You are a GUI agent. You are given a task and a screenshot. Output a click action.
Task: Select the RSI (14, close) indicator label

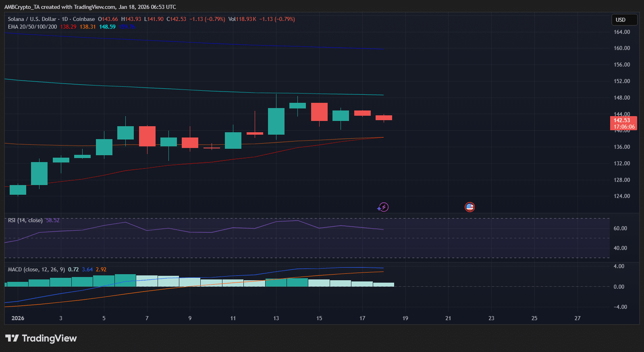click(x=25, y=220)
